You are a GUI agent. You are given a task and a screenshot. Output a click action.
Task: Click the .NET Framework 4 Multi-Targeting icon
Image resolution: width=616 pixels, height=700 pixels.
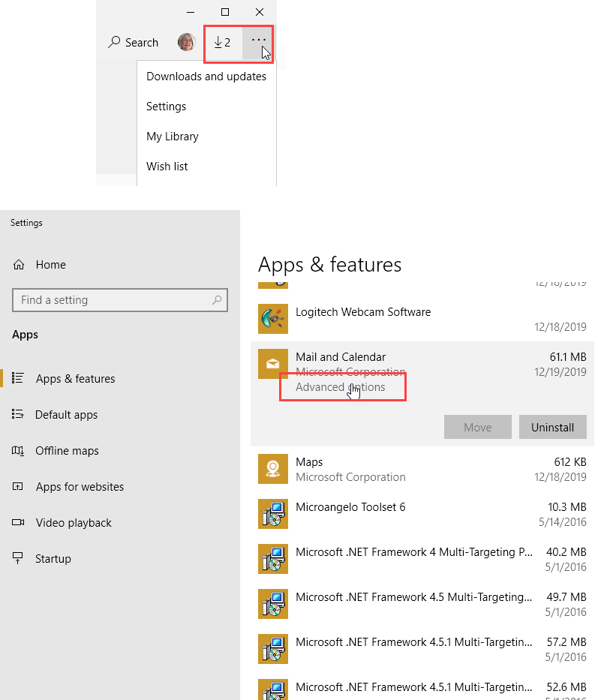[273, 559]
